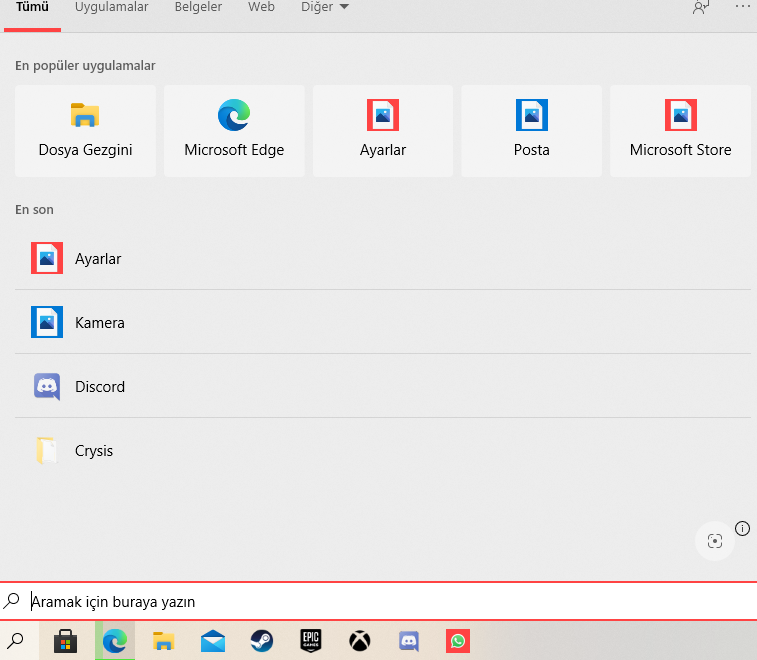Launch Discord from recent items

pyautogui.click(x=383, y=386)
